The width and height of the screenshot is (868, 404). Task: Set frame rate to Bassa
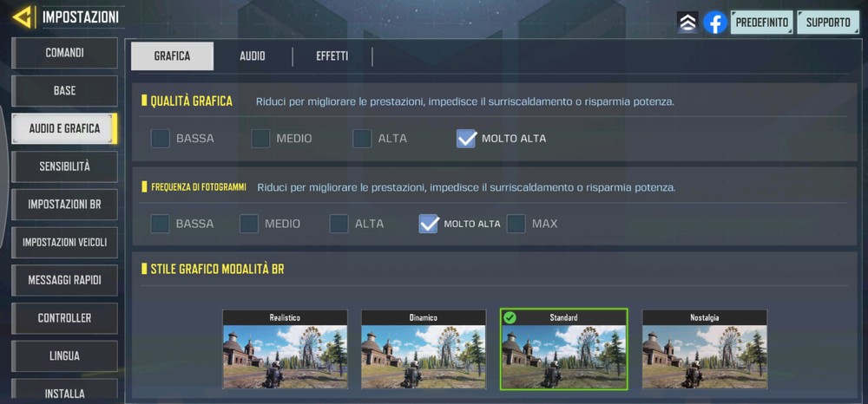[x=160, y=224]
